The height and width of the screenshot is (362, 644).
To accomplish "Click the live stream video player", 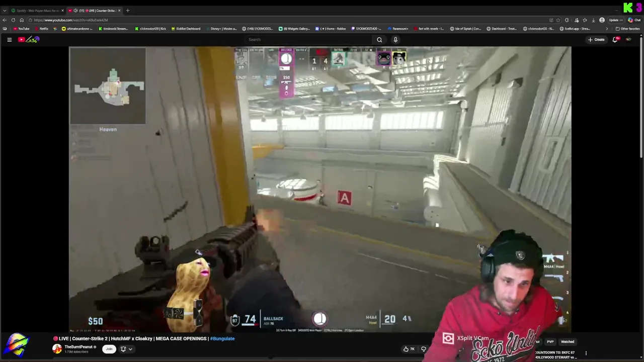I will (320, 190).
